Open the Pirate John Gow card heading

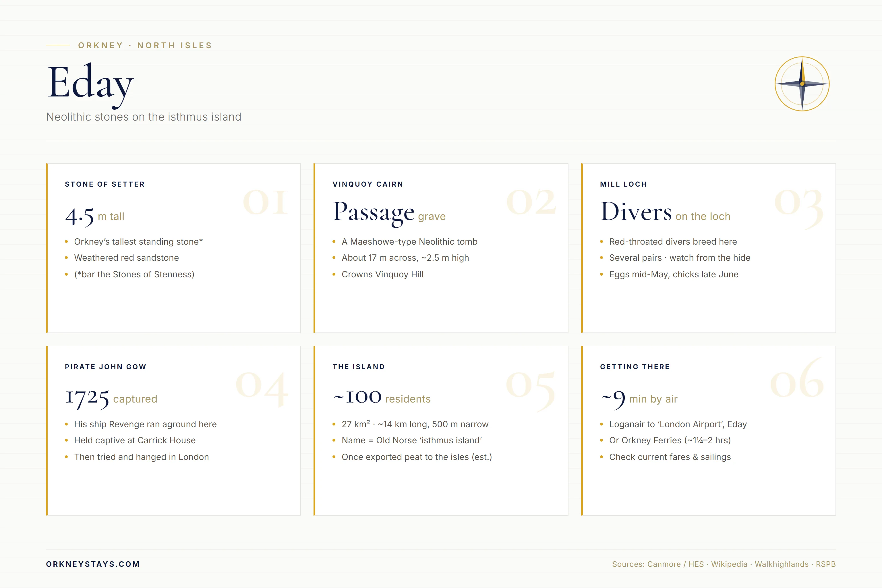[105, 367]
